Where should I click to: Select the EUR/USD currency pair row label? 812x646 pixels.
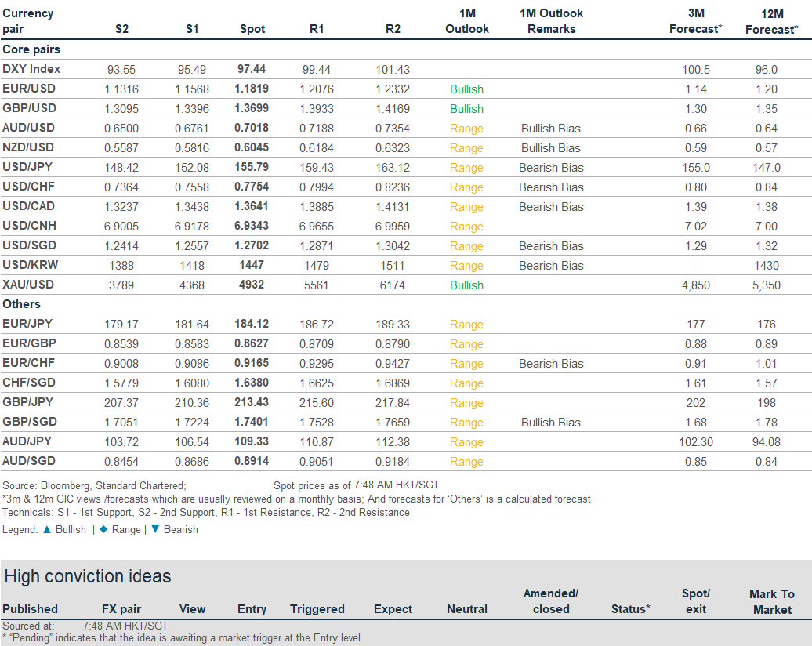coord(29,89)
